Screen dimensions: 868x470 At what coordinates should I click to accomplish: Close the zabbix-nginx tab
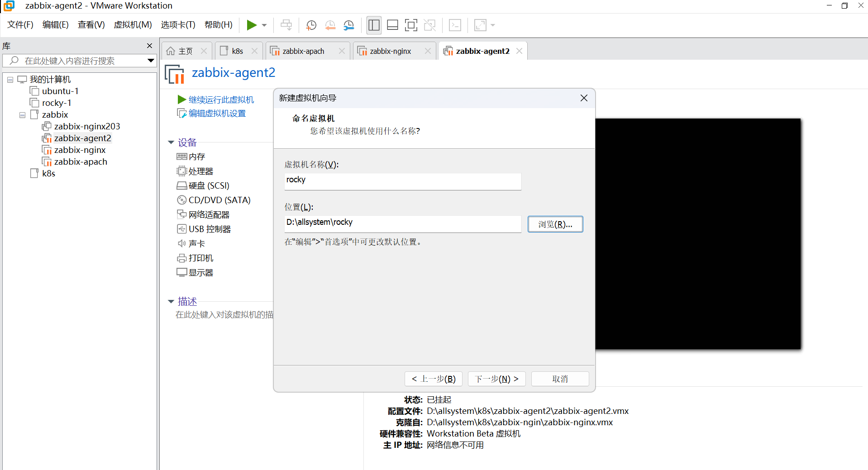(428, 51)
